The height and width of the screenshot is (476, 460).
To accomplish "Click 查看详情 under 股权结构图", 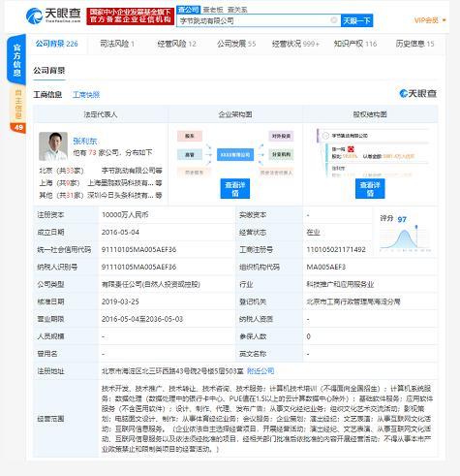I will (x=370, y=189).
